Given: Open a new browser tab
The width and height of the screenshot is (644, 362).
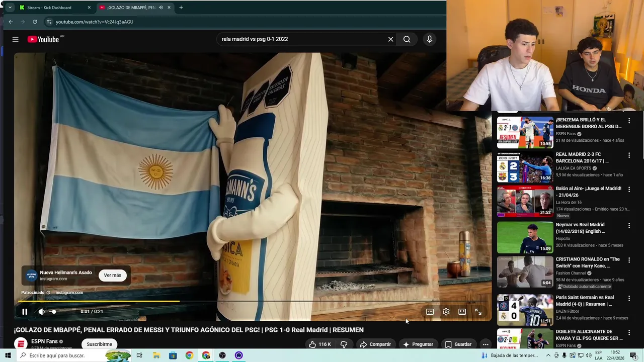Looking at the screenshot, I should [x=181, y=8].
